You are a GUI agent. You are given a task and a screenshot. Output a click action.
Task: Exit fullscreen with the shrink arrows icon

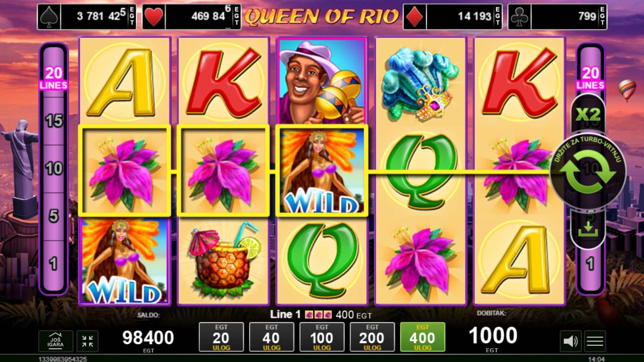(88, 341)
